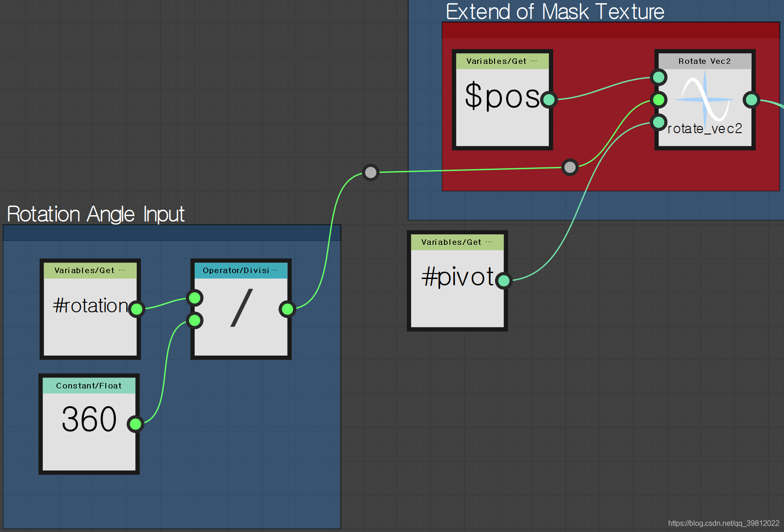
Task: Click the $pos node output port
Action: tap(549, 99)
